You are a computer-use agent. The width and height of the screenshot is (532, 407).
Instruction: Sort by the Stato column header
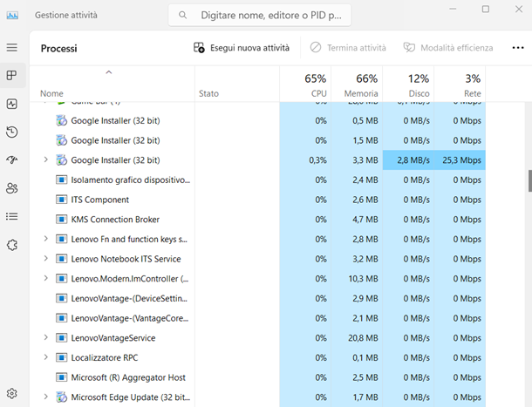pyautogui.click(x=237, y=84)
